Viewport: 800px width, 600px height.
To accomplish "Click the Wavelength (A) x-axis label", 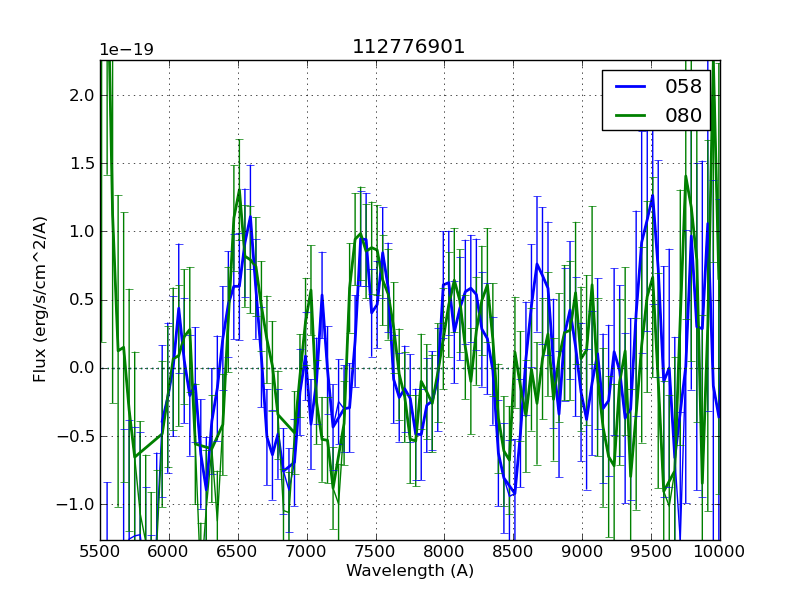I will point(410,571).
